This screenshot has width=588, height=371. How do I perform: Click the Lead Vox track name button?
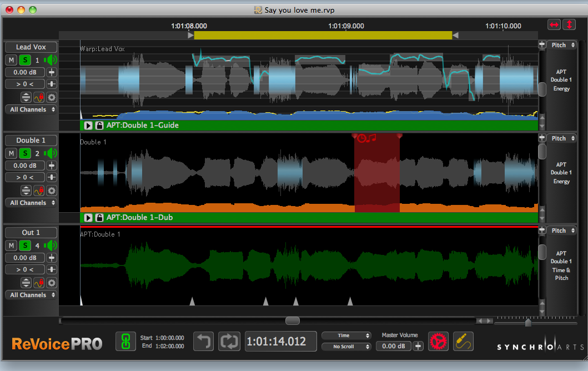(x=31, y=47)
